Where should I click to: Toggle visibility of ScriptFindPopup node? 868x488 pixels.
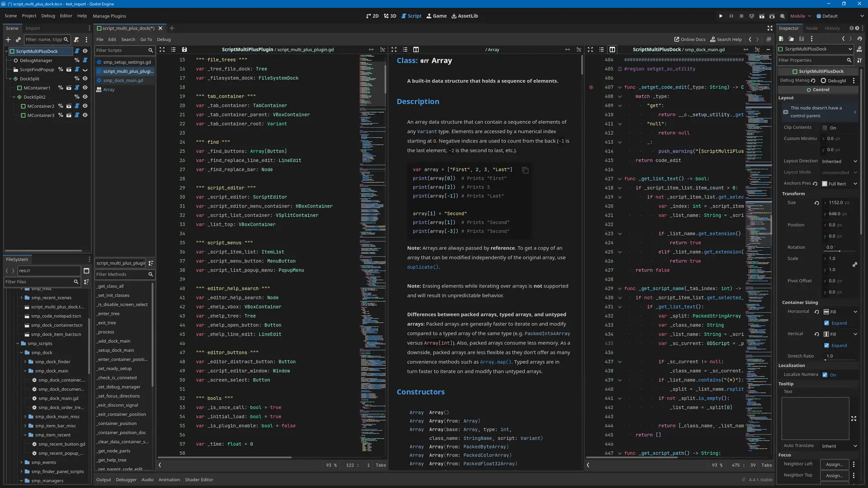[85, 70]
